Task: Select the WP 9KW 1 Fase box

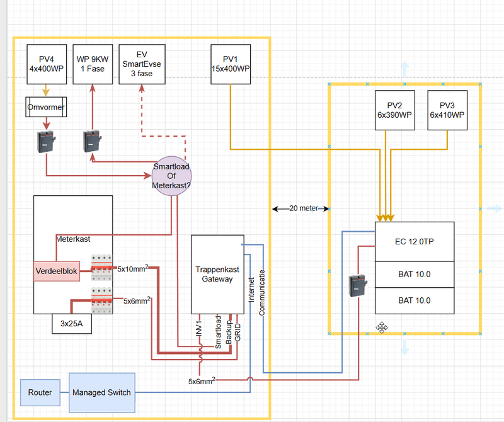Action: (x=93, y=64)
